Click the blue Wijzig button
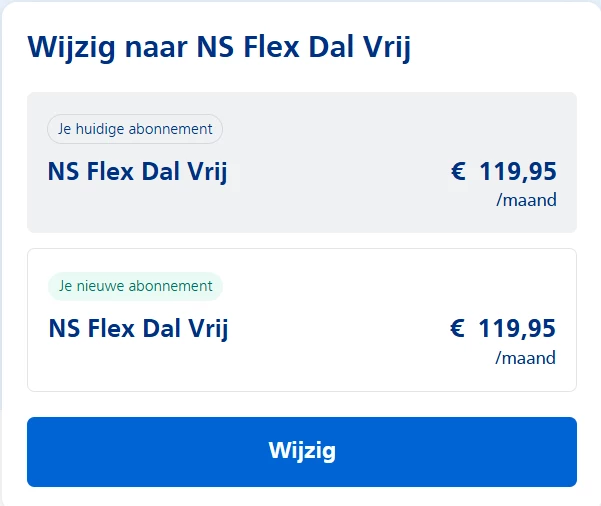The height and width of the screenshot is (506, 601). point(301,451)
